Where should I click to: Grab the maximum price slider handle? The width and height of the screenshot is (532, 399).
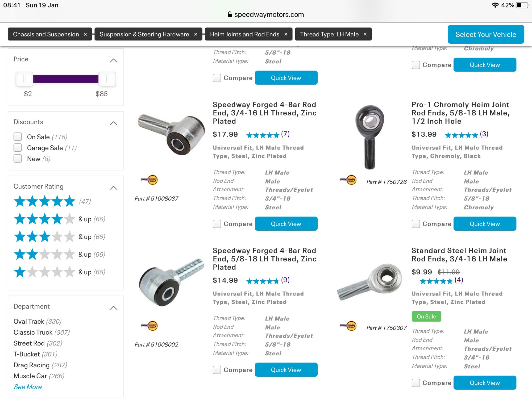point(107,79)
